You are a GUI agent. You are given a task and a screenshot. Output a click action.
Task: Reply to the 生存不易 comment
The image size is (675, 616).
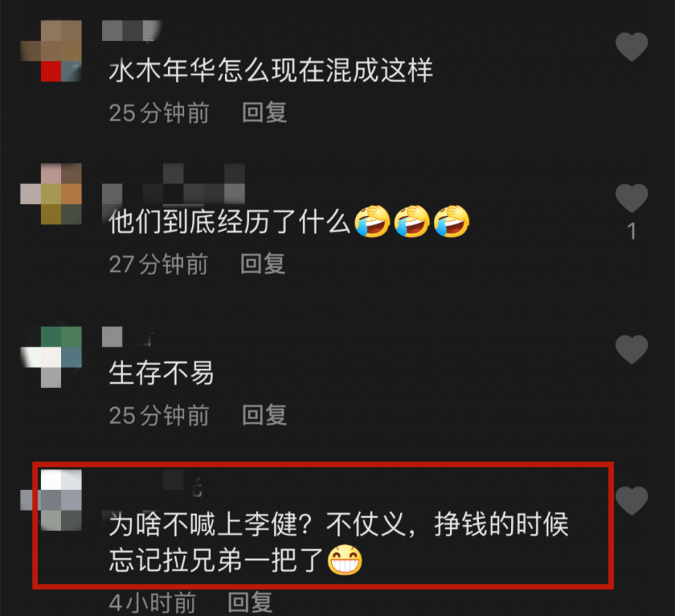click(264, 416)
